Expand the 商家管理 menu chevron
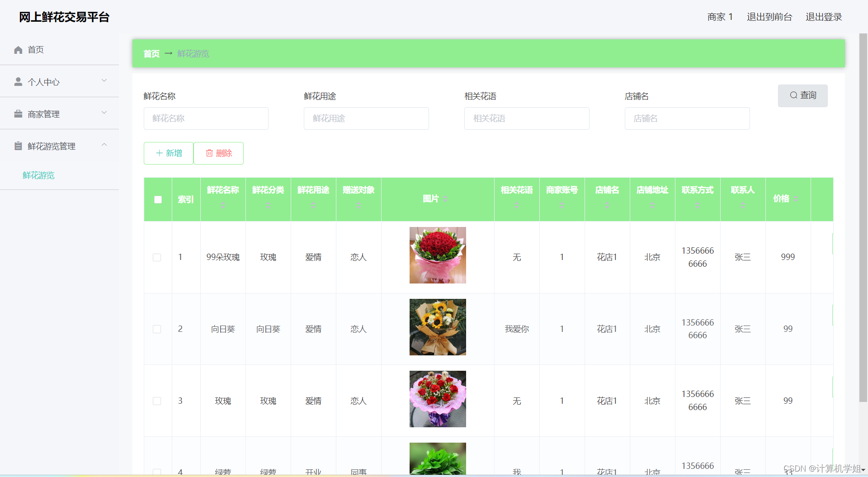 104,113
